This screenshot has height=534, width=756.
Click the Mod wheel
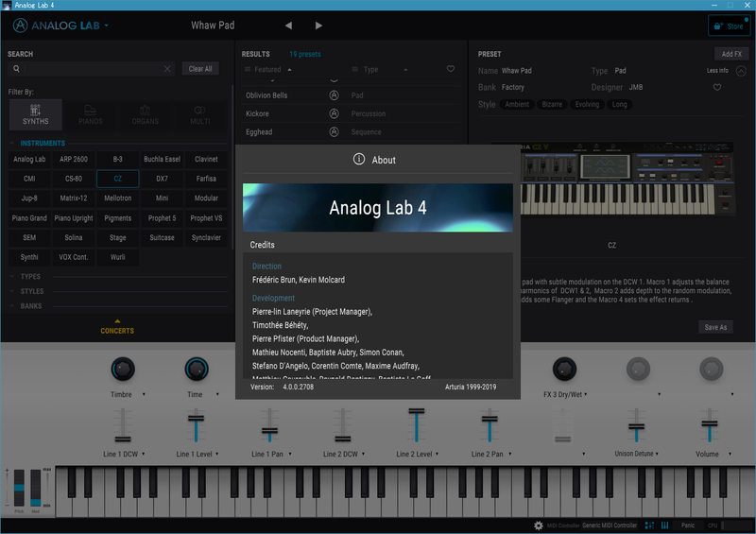pyautogui.click(x=36, y=487)
